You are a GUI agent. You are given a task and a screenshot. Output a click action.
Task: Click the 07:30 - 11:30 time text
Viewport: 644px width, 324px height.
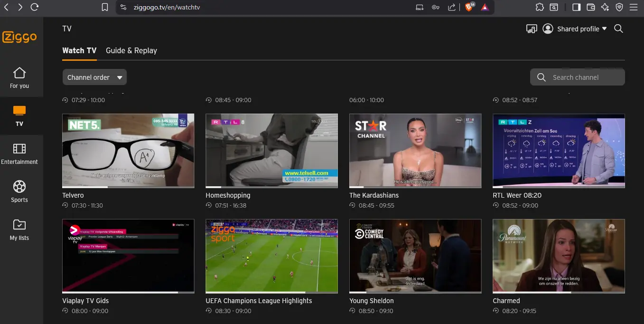pos(87,206)
